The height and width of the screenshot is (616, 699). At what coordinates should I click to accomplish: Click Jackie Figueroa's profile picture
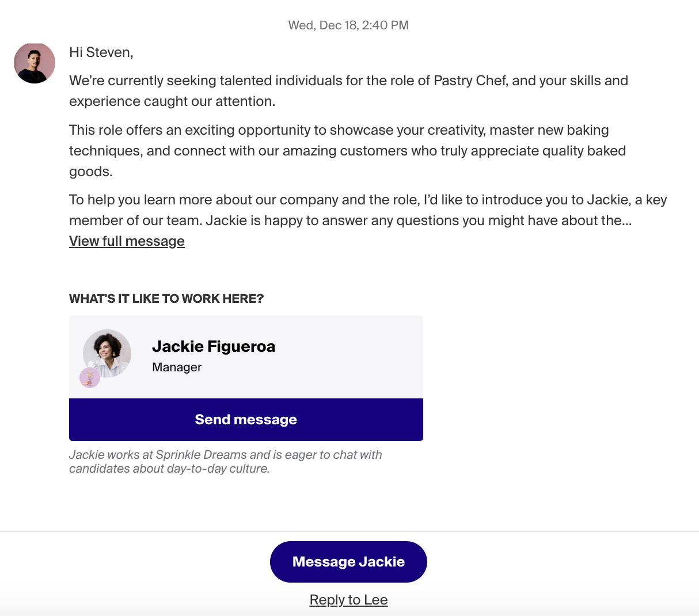tap(107, 353)
